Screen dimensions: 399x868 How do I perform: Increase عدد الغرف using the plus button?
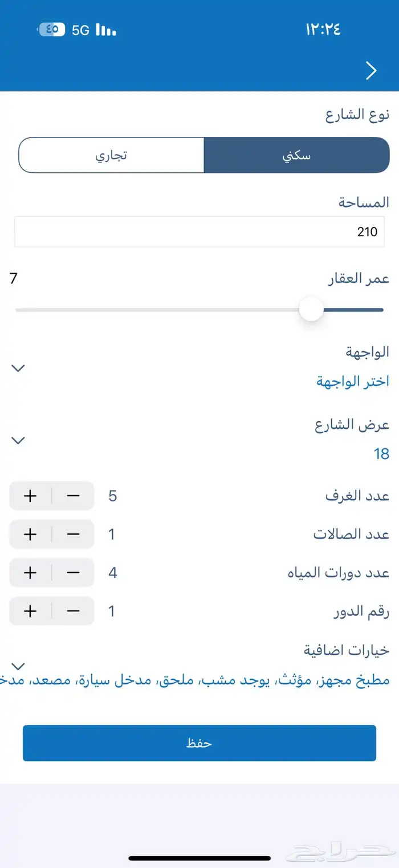(x=30, y=496)
